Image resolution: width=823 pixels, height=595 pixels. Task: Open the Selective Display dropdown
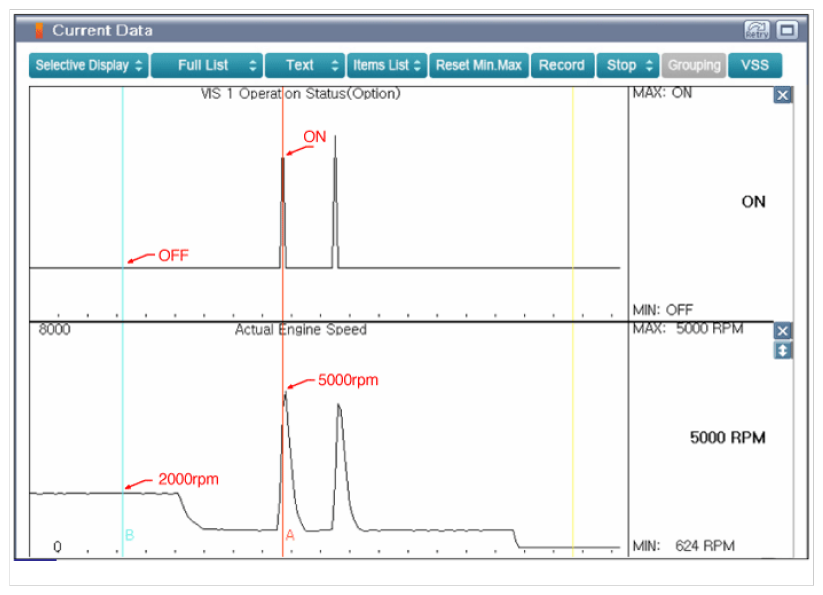point(88,65)
